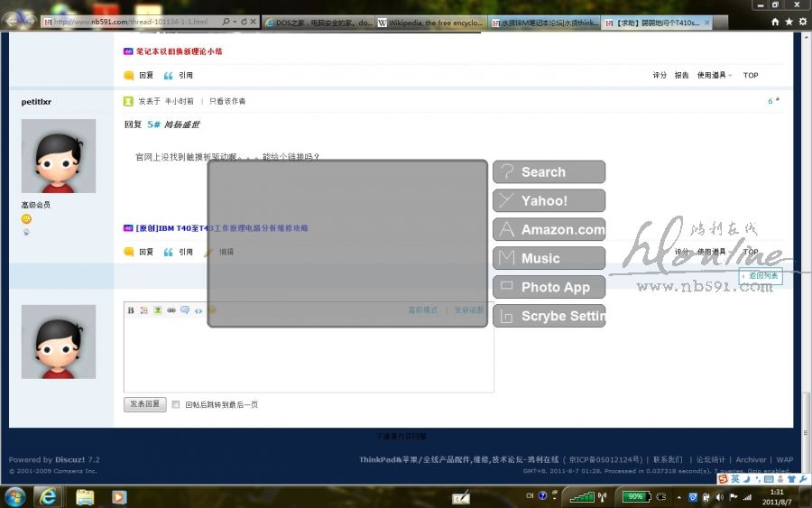This screenshot has height=508, width=812.
Task: Click the insert code icon in editor
Action: 198,310
